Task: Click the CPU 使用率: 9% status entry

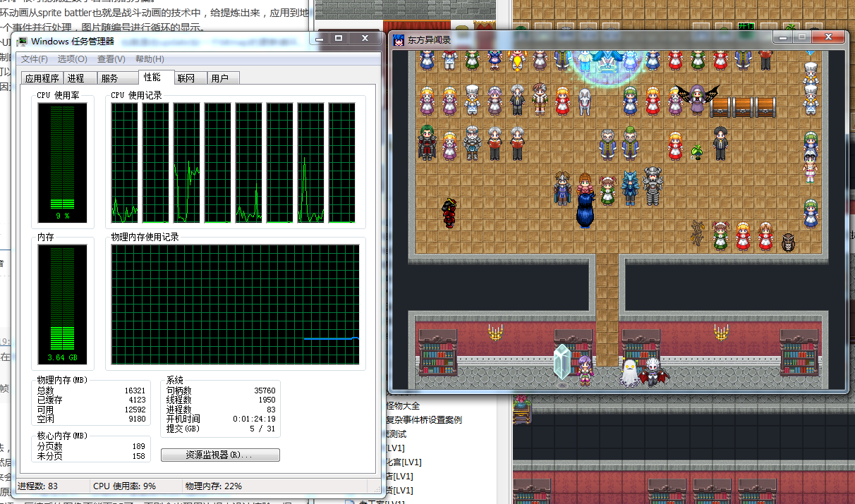Action: pos(124,486)
